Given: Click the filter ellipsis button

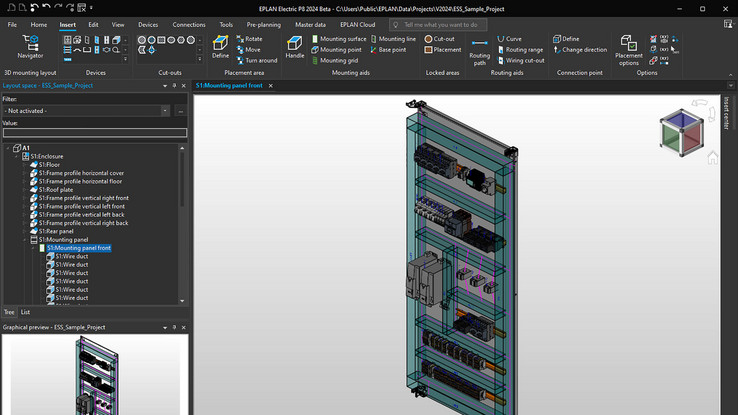Looking at the screenshot, I should (180, 110).
